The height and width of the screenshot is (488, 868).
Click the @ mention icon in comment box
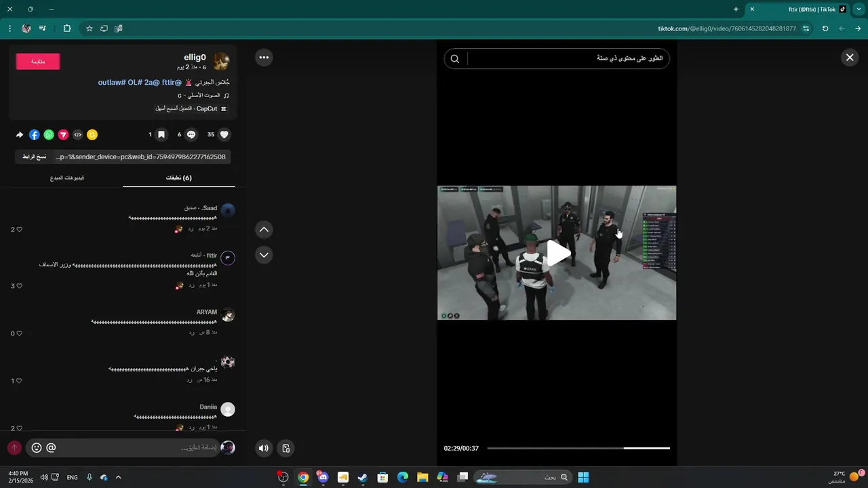point(51,448)
